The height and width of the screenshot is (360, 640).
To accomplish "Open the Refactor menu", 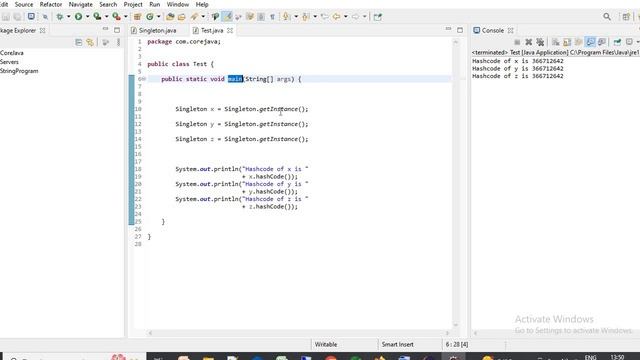I will [x=51, y=4].
